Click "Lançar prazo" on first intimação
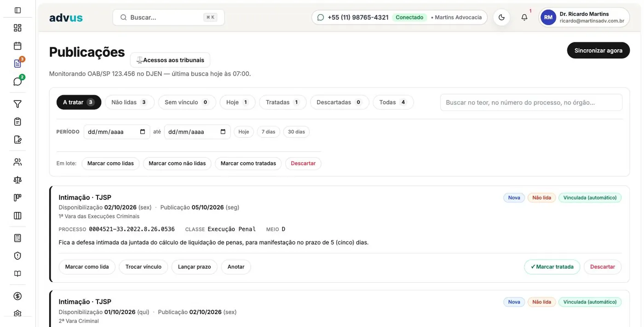The image size is (644, 327). [x=195, y=267]
